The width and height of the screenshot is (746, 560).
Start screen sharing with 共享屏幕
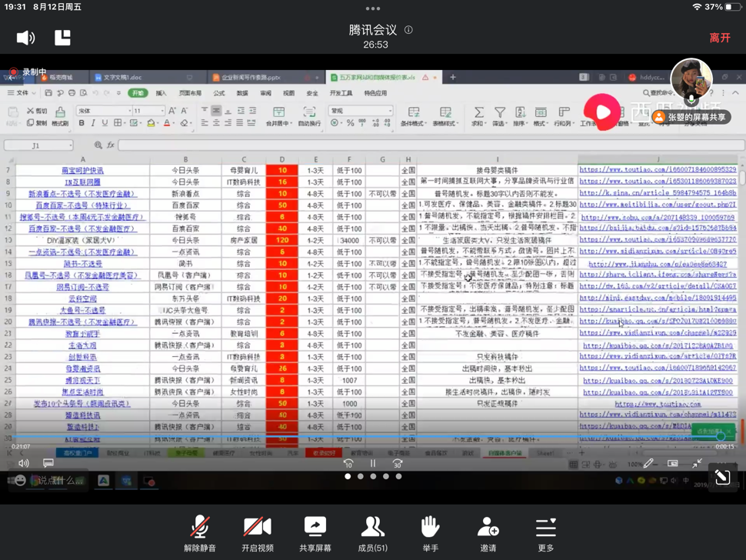315,533
